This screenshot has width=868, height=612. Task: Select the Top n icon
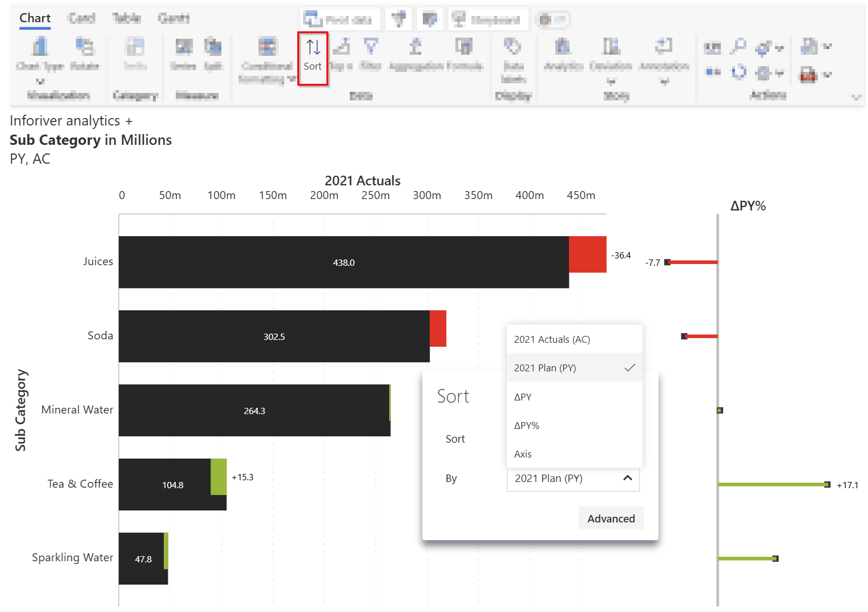pyautogui.click(x=341, y=47)
